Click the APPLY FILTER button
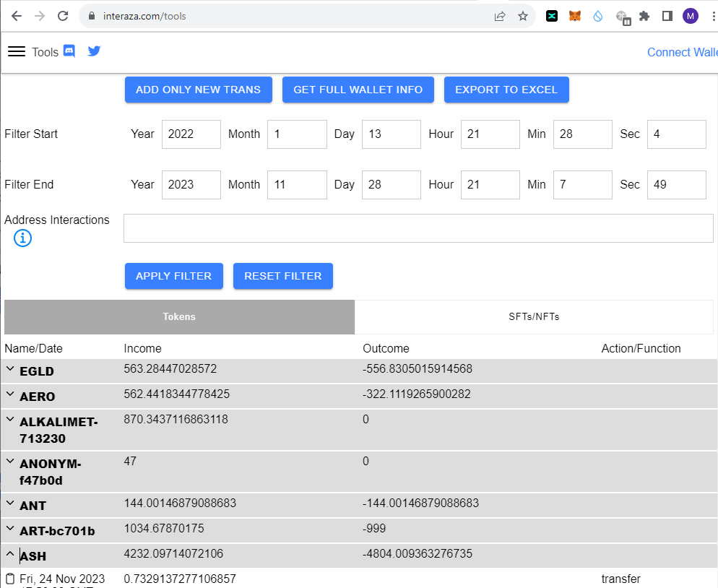The height and width of the screenshot is (588, 718). (173, 276)
